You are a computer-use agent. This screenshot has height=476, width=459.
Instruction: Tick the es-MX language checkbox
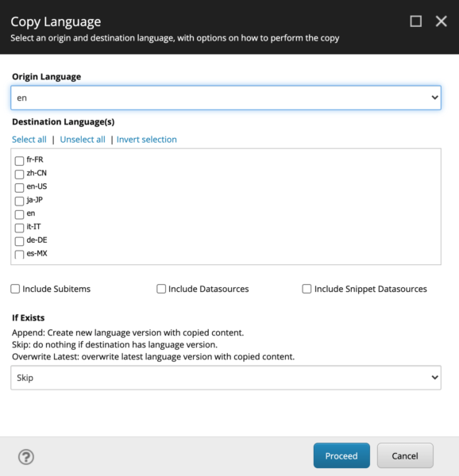pos(19,254)
